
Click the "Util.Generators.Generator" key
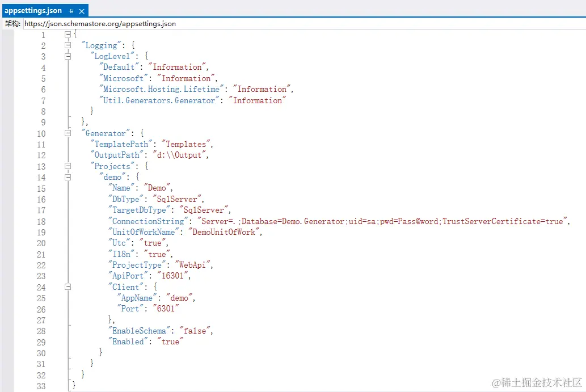(x=159, y=100)
